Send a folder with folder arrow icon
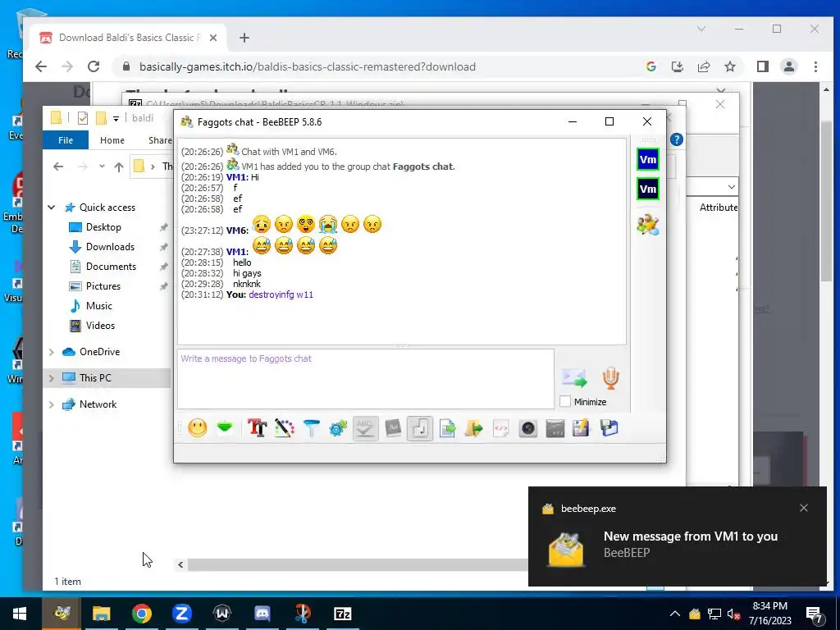The width and height of the screenshot is (840, 630). click(473, 428)
